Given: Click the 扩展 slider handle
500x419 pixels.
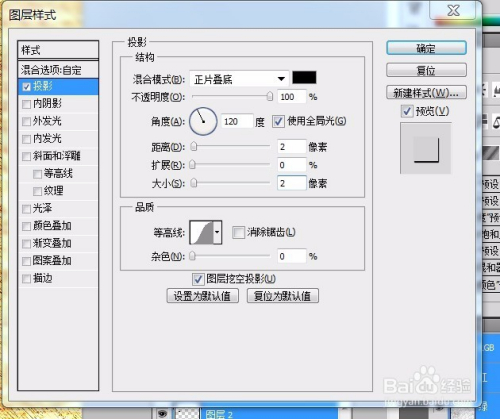Looking at the screenshot, I should [x=193, y=165].
